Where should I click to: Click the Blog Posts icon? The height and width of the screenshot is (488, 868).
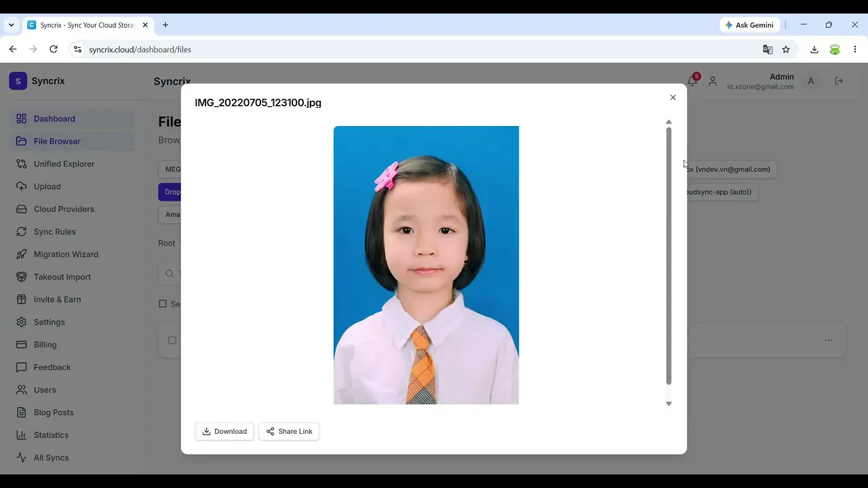click(21, 412)
